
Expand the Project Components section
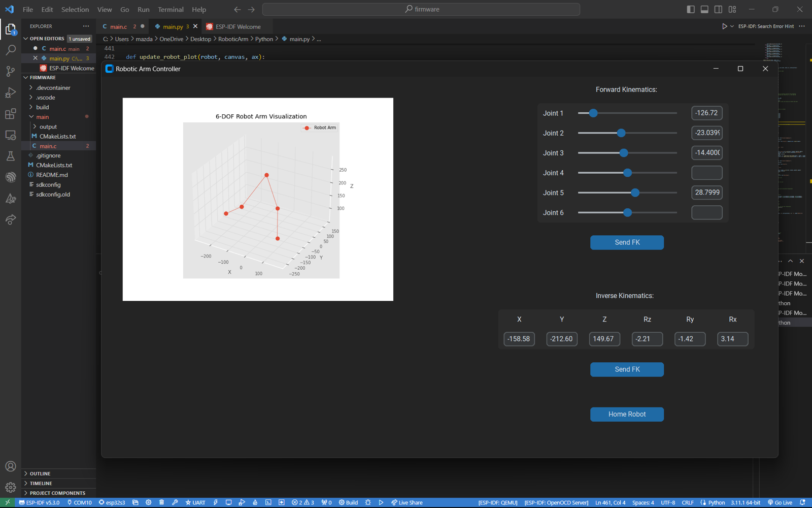click(x=57, y=493)
